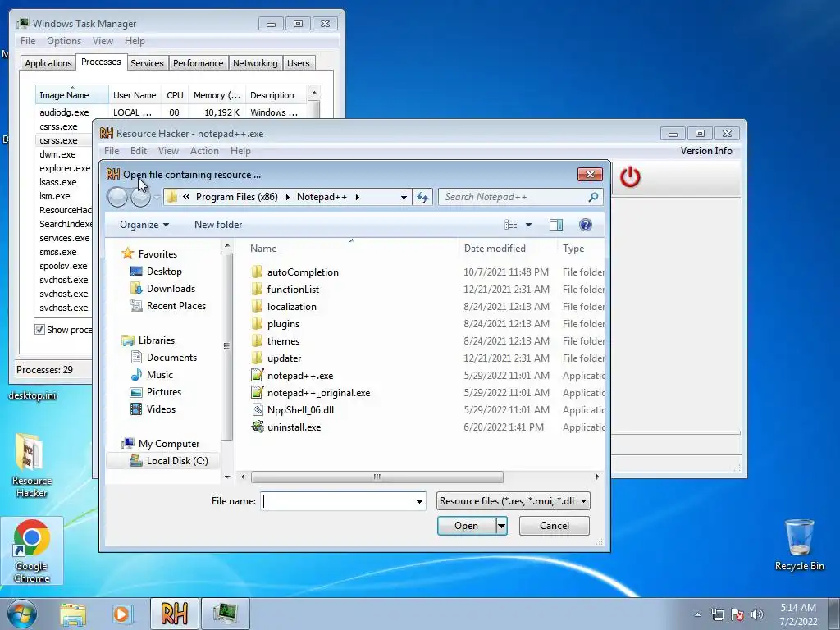Select the localization folder
Viewport: 840px width, 630px height.
[x=291, y=307]
